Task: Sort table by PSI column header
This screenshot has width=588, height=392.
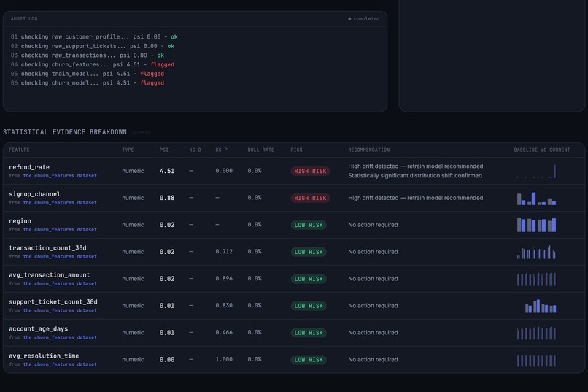Action: point(164,150)
